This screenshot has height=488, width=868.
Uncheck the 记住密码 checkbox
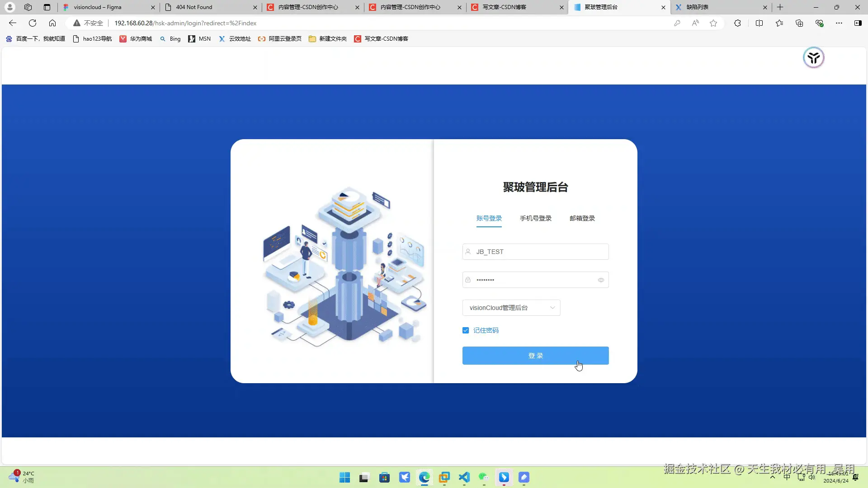466,330
